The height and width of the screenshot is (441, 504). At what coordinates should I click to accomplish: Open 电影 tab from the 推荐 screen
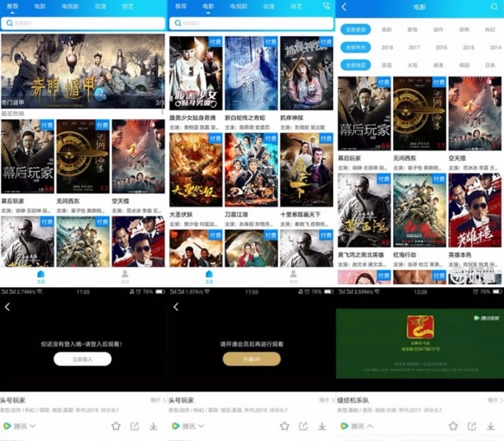[40, 6]
